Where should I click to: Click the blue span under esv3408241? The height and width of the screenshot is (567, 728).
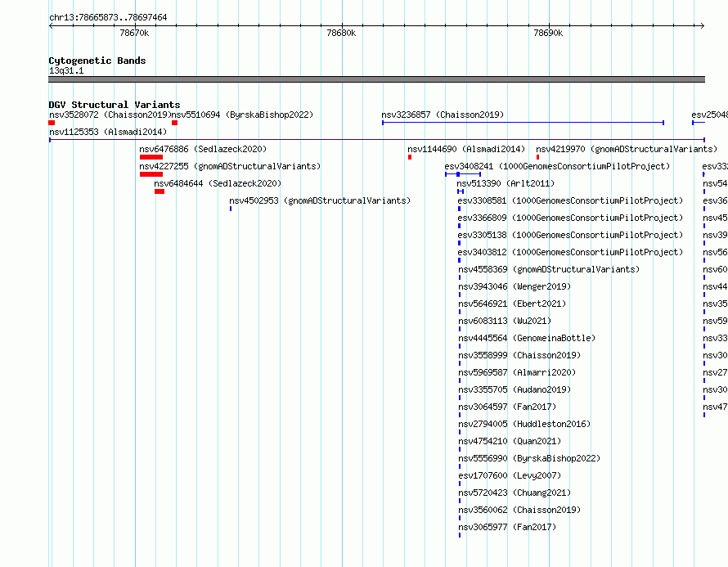click(x=463, y=174)
